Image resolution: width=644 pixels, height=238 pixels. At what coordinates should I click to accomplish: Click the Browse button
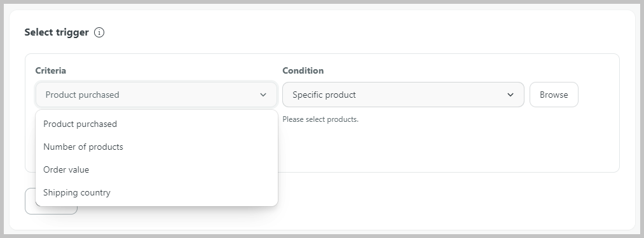pyautogui.click(x=554, y=95)
